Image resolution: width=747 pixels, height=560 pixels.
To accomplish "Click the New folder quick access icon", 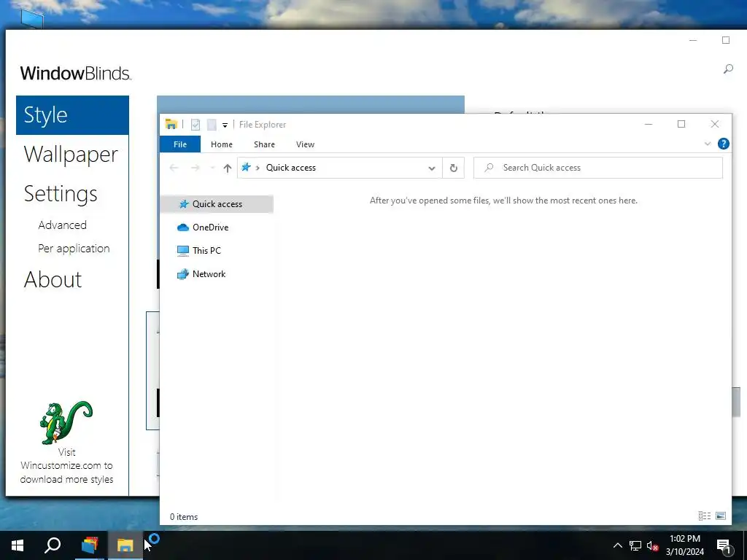I will (x=212, y=125).
